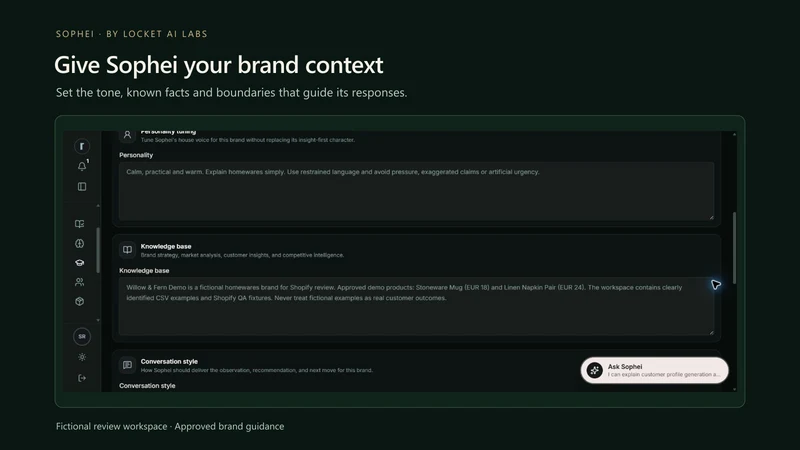800x450 pixels.
Task: Toggle the sidebar panel layout icon
Action: click(x=82, y=187)
